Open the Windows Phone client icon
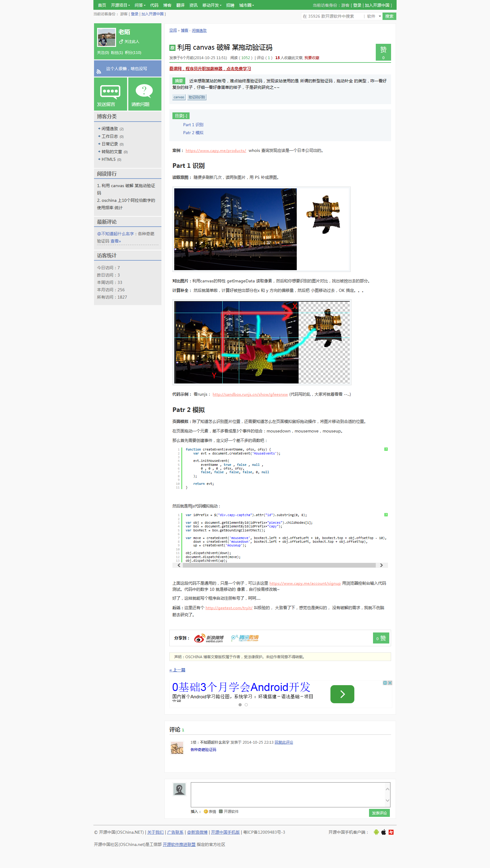The height and width of the screenshot is (868, 490). 391,832
